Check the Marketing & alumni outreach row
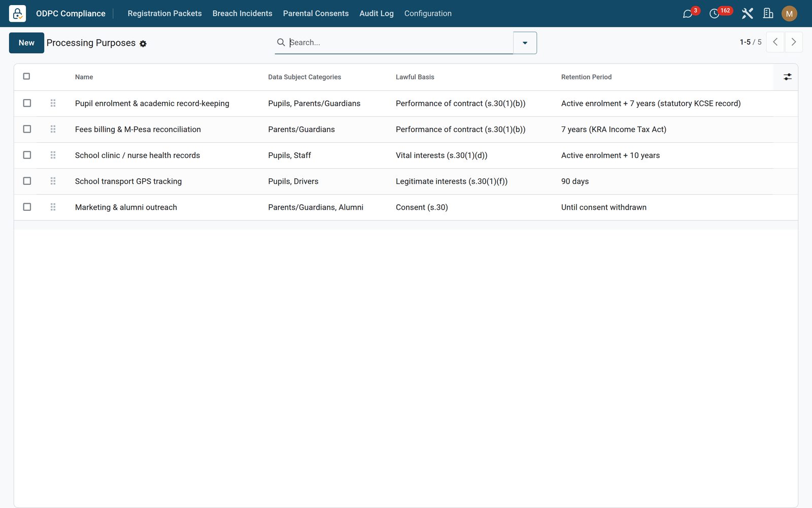The width and height of the screenshot is (812, 508). click(27, 207)
